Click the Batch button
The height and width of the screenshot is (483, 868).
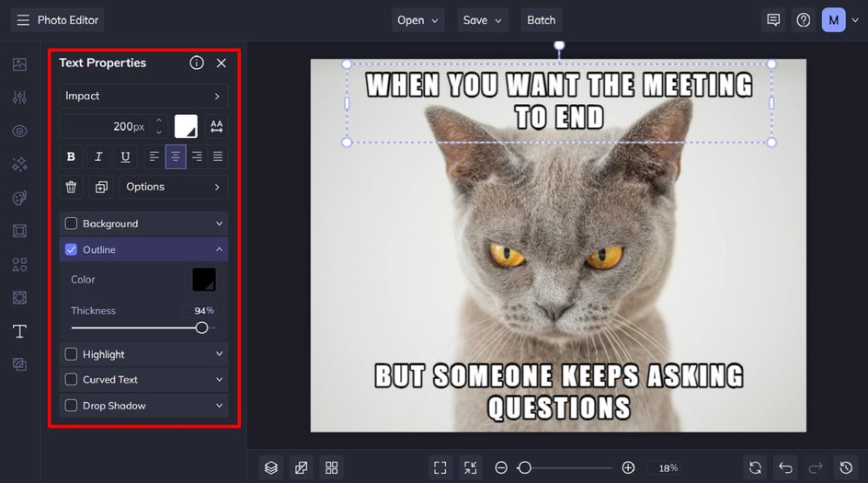(542, 20)
